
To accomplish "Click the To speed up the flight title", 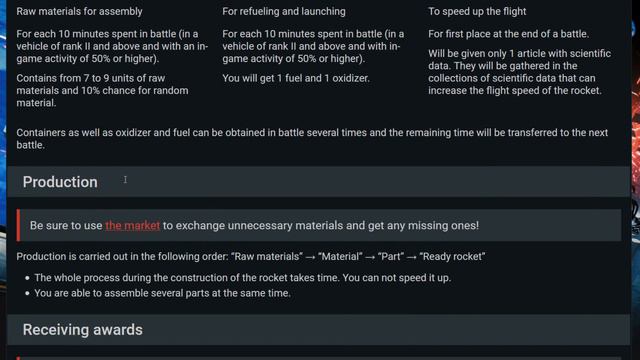I will point(477,11).
